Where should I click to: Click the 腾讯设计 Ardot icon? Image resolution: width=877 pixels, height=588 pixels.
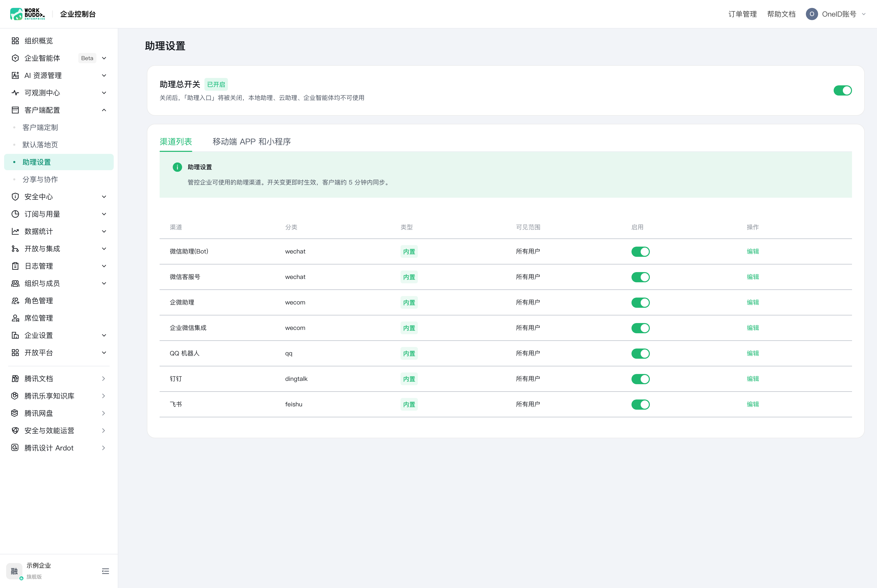(15, 448)
